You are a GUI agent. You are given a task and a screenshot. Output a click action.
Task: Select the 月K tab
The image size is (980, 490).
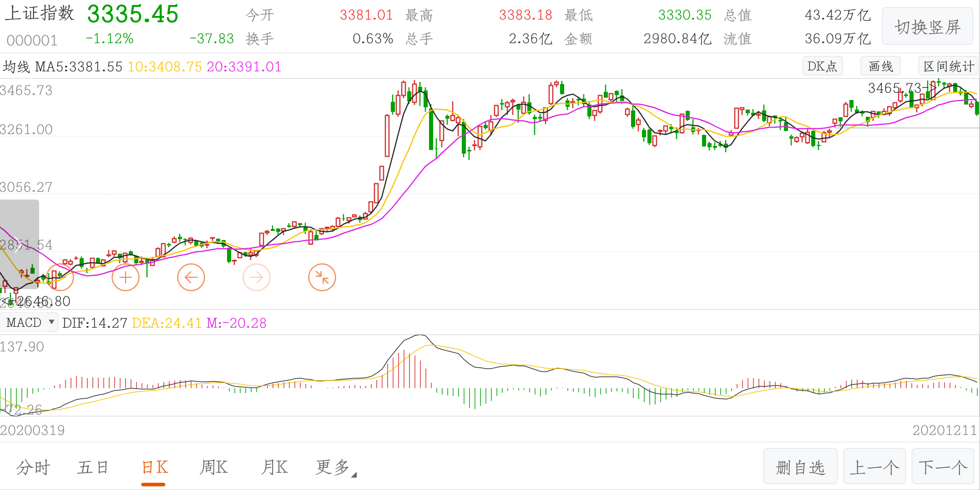click(x=274, y=467)
